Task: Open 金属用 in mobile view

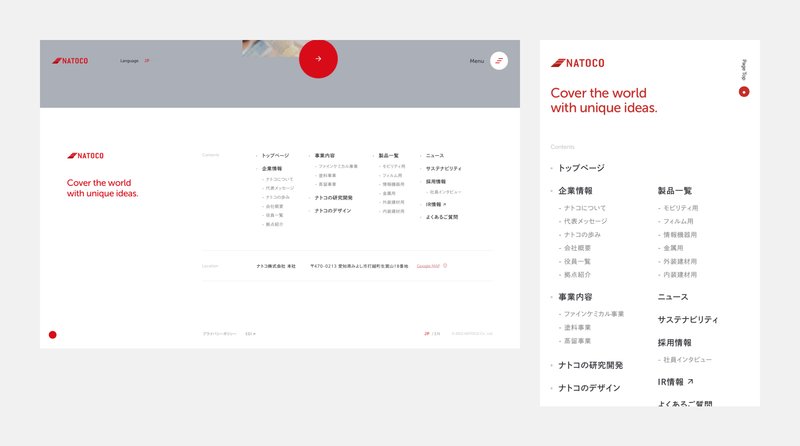Action: click(673, 248)
